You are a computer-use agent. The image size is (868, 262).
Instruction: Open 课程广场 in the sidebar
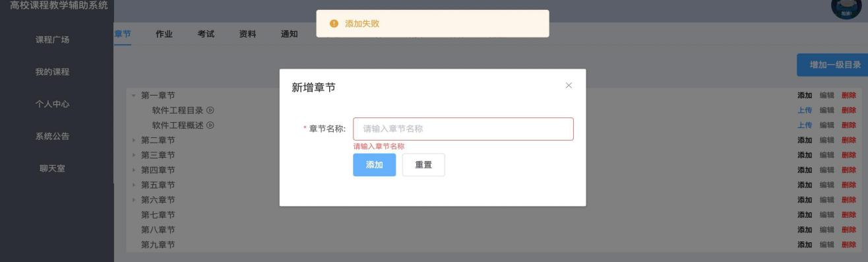53,40
